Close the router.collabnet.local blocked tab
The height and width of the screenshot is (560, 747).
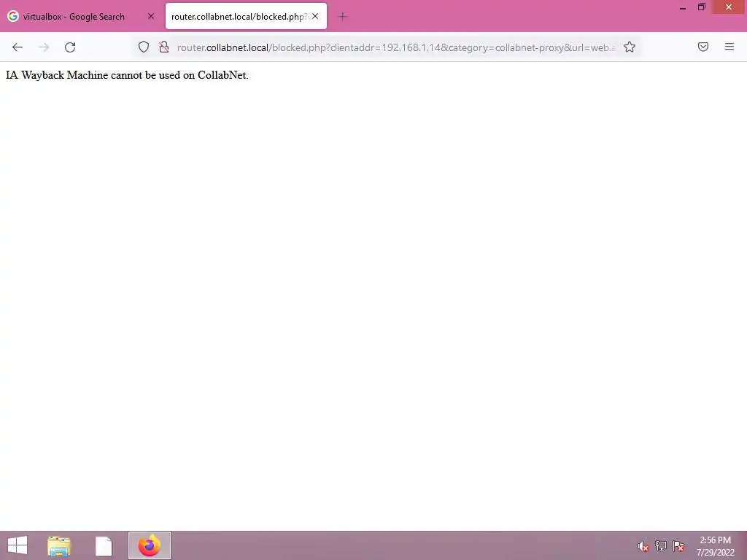(315, 16)
